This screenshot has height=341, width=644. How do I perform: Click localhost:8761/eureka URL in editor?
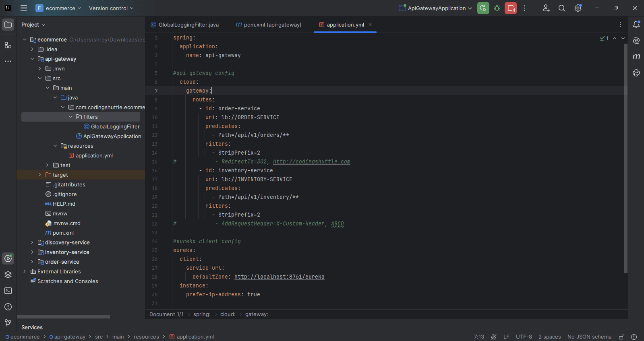[280, 277]
